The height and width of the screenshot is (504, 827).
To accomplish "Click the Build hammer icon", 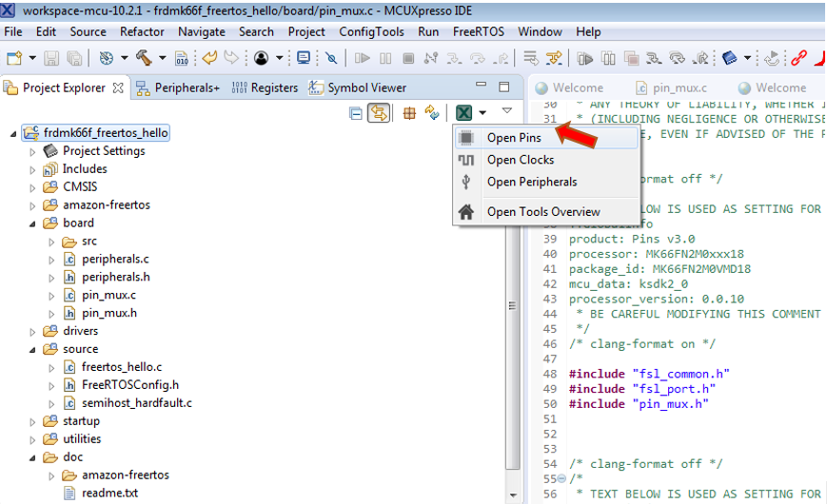I will pyautogui.click(x=144, y=57).
